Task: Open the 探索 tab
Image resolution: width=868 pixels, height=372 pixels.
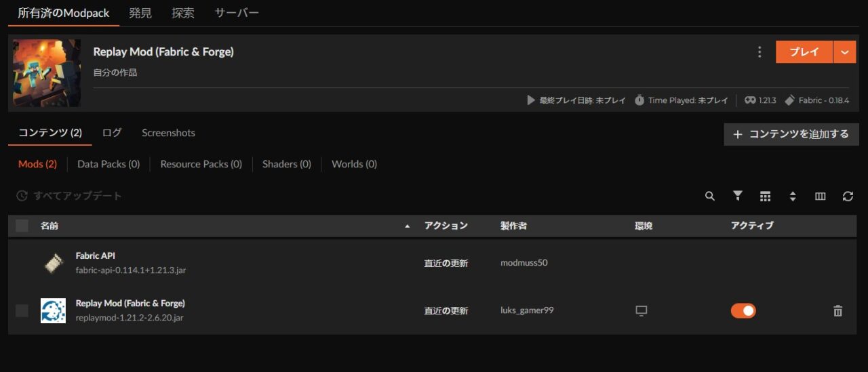Action: [x=183, y=13]
